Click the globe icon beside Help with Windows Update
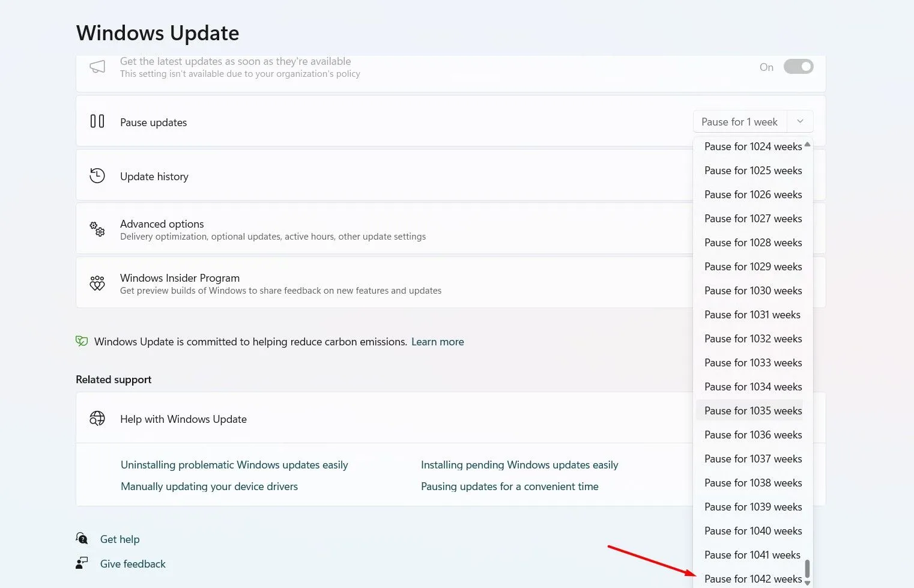The image size is (914, 588). 97,419
